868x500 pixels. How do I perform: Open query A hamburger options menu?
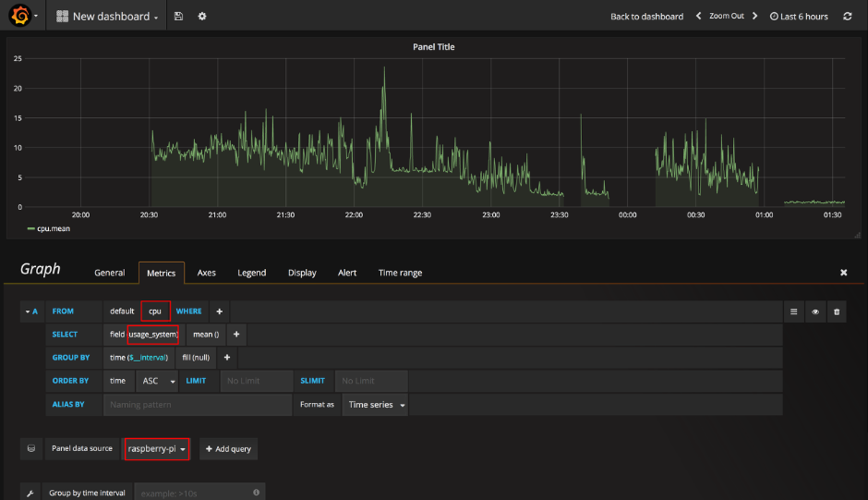pyautogui.click(x=793, y=312)
